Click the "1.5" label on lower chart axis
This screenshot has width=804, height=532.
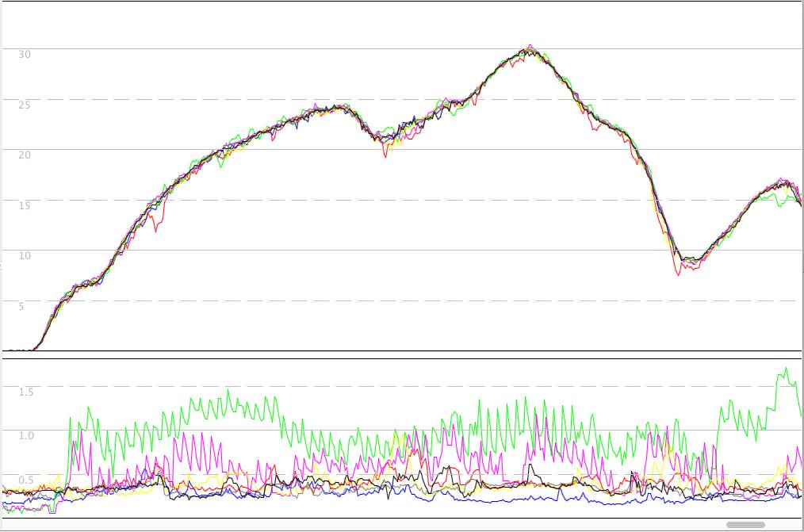(25, 392)
